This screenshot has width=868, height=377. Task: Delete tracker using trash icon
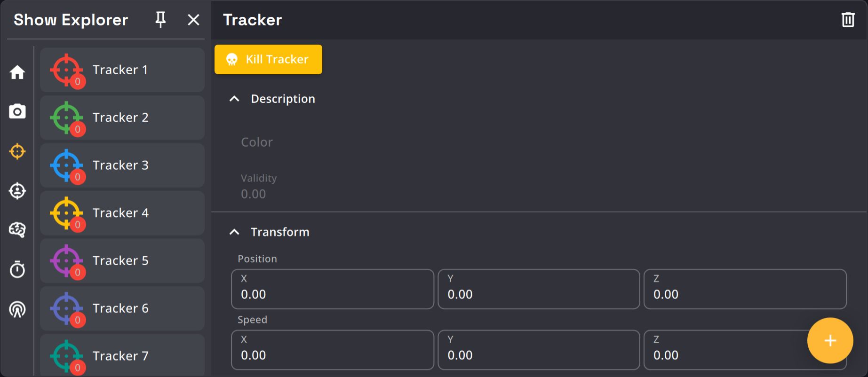click(x=848, y=20)
